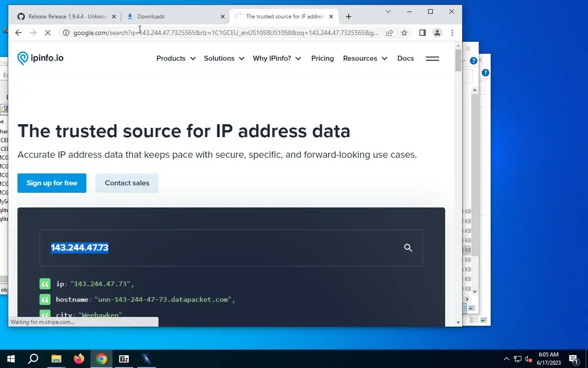Click the site information icon in address bar
The image size is (588, 368).
coord(66,33)
